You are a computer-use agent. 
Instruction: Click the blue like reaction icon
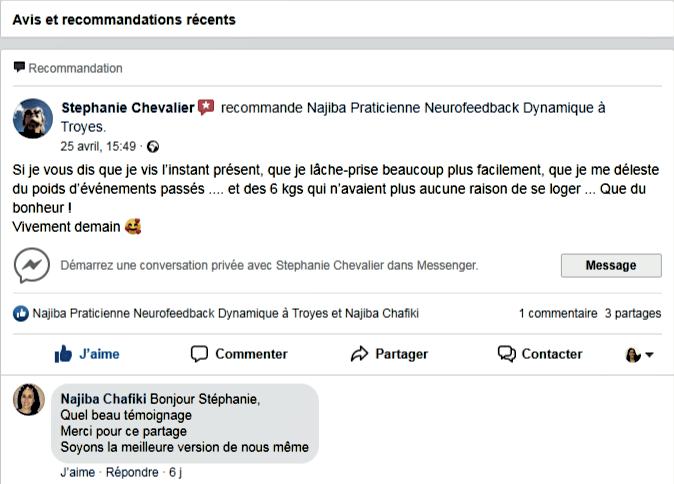pos(21,313)
